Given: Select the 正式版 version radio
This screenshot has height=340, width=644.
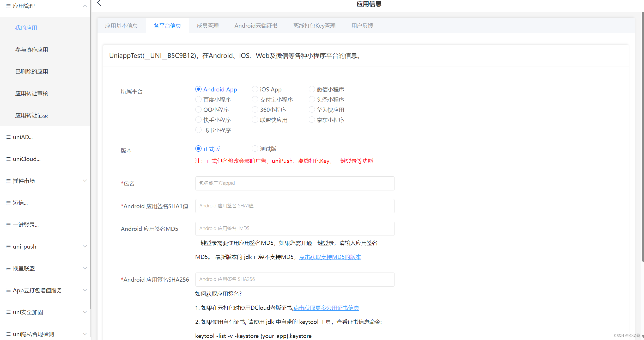Looking at the screenshot, I should coord(198,149).
